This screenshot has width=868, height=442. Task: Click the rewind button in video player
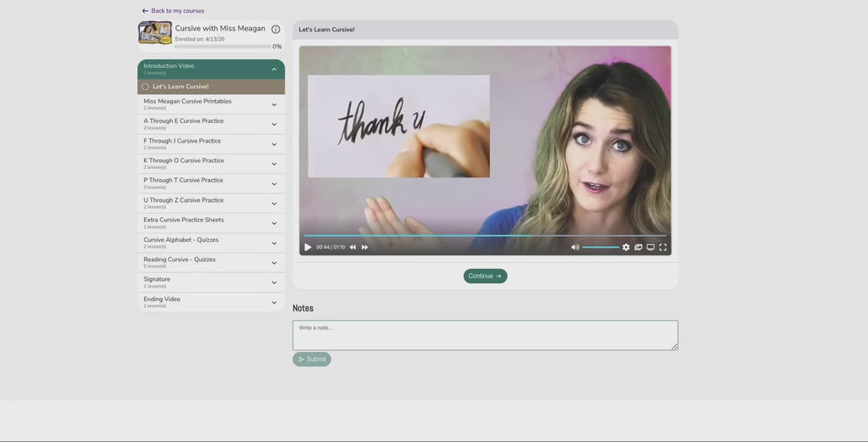coord(353,247)
